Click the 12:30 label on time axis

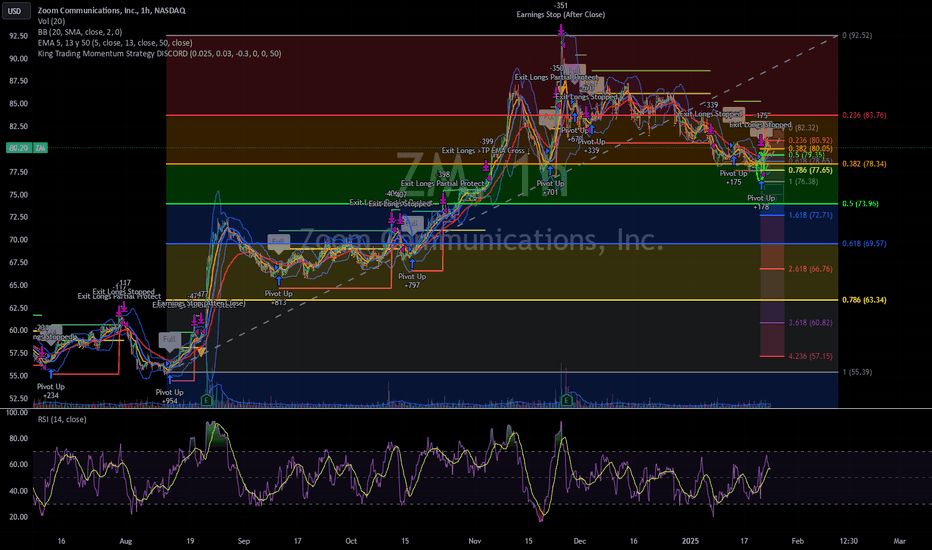[848, 541]
